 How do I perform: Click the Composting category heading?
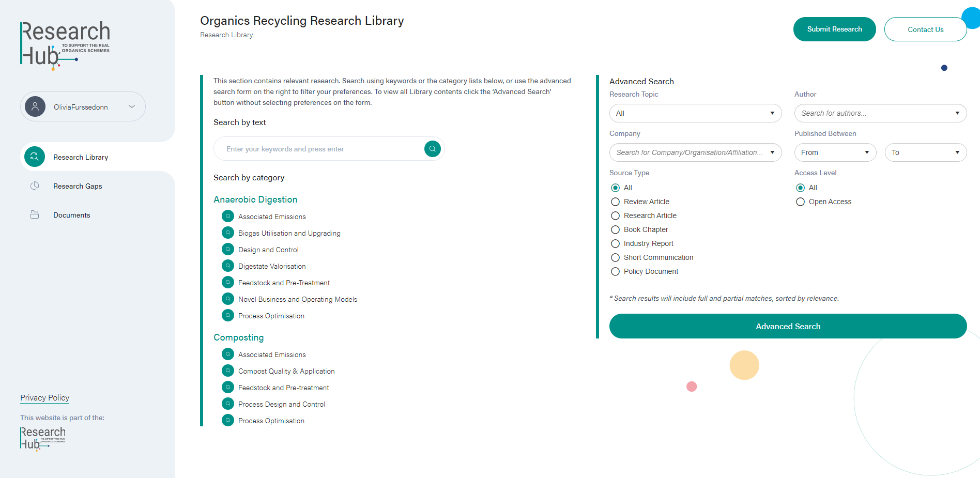(x=238, y=337)
